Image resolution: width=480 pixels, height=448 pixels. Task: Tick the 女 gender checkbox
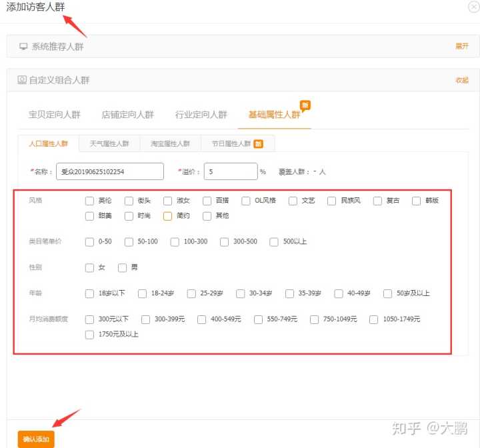(x=90, y=268)
